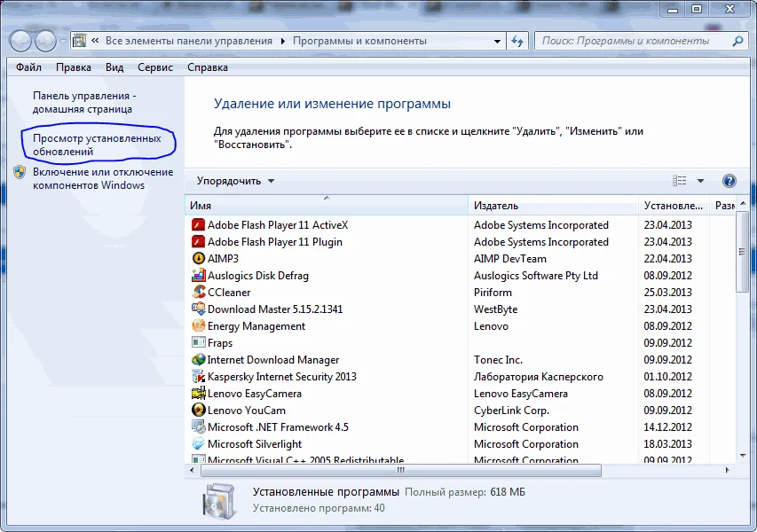Click the Microsoft Silverlight icon

coord(199,443)
